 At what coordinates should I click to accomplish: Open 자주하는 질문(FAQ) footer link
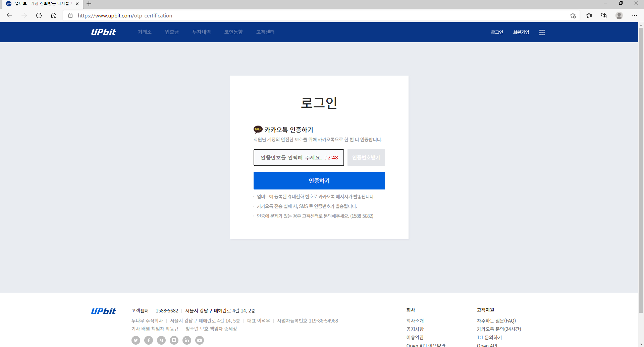click(496, 321)
